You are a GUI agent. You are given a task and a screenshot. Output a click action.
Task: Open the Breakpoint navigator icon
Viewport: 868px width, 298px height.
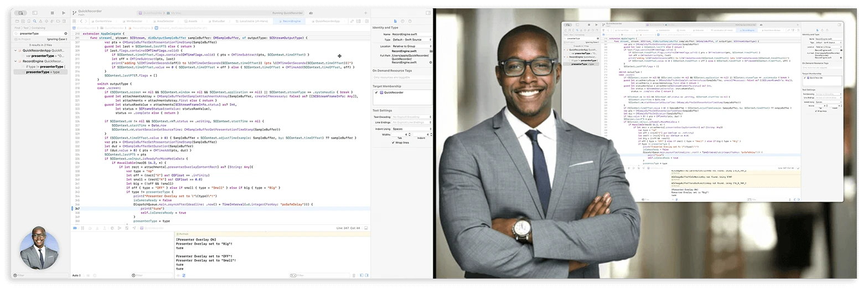tap(58, 21)
